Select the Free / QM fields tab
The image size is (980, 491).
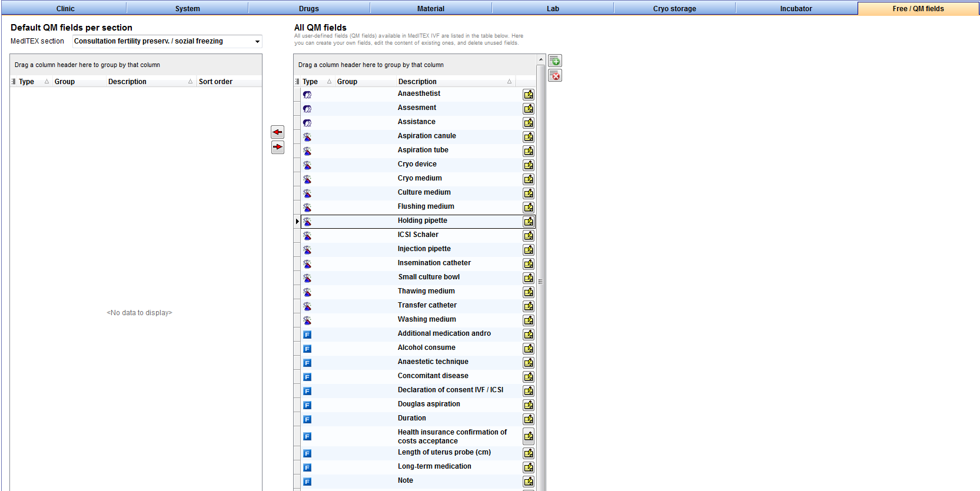(x=918, y=9)
